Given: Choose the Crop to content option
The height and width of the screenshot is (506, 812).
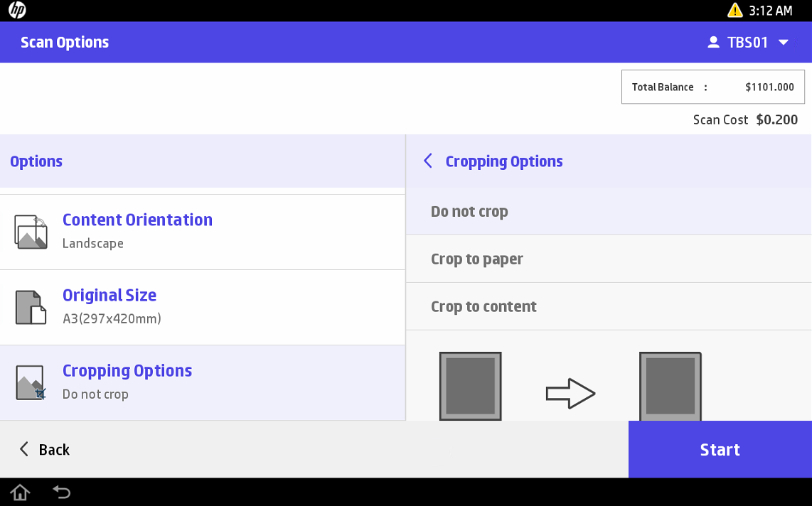Looking at the screenshot, I should (609, 307).
